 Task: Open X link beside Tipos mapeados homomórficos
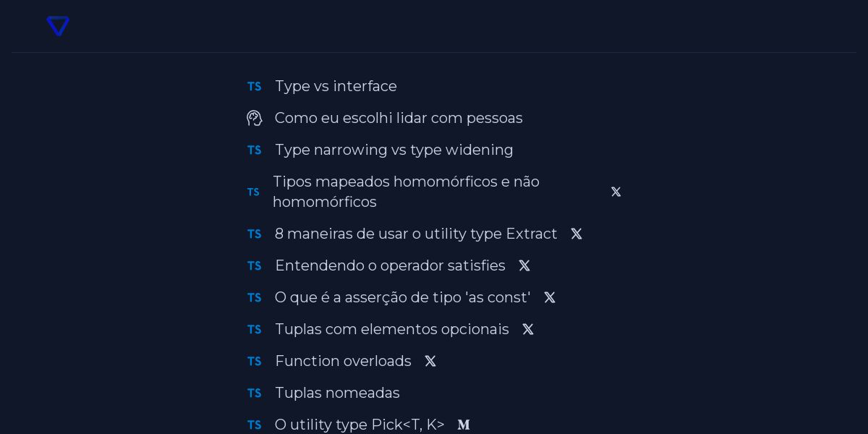616,192
